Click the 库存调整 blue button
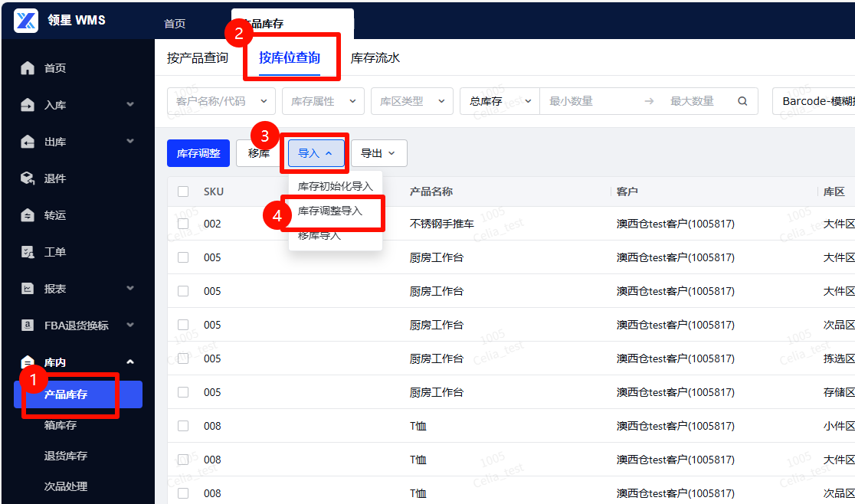The height and width of the screenshot is (504, 855). click(x=198, y=153)
